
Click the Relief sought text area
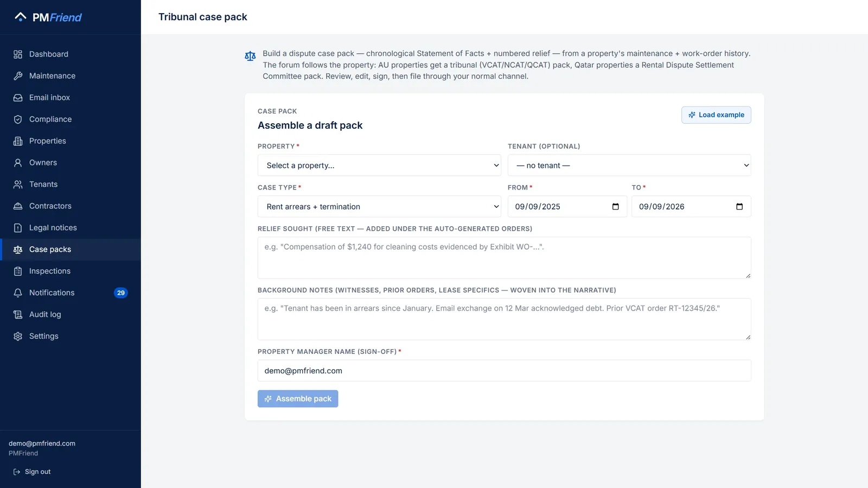(504, 258)
